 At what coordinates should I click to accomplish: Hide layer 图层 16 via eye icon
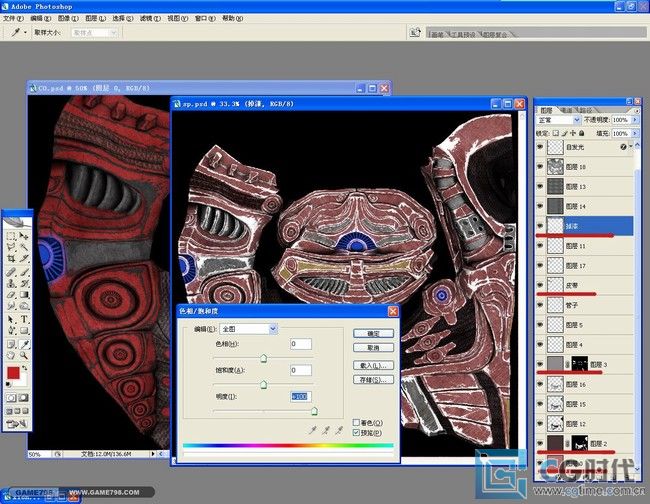[540, 384]
